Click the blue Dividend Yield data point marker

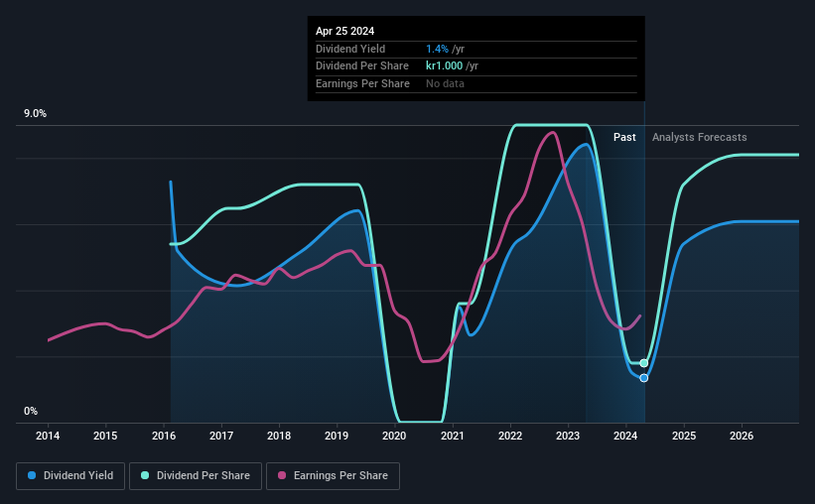(644, 378)
